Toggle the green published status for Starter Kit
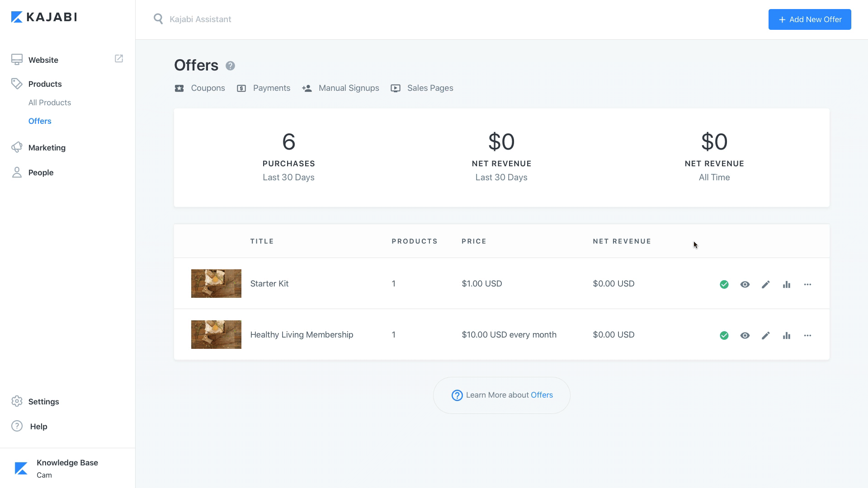 pos(724,284)
